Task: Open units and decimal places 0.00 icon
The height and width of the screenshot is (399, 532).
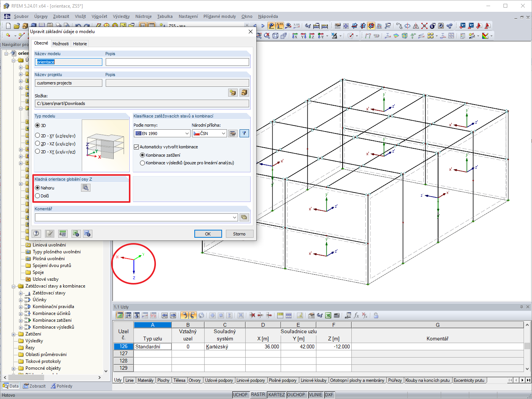Action: [x=63, y=234]
